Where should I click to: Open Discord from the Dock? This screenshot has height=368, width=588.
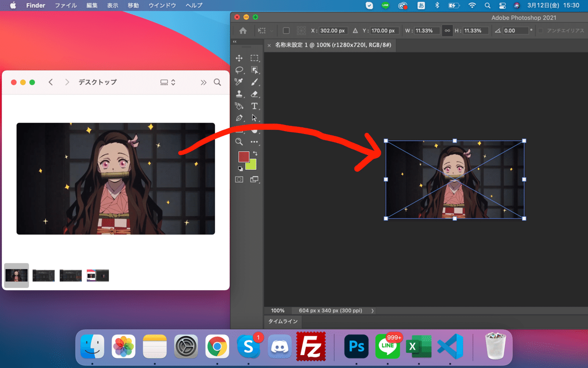click(x=280, y=346)
